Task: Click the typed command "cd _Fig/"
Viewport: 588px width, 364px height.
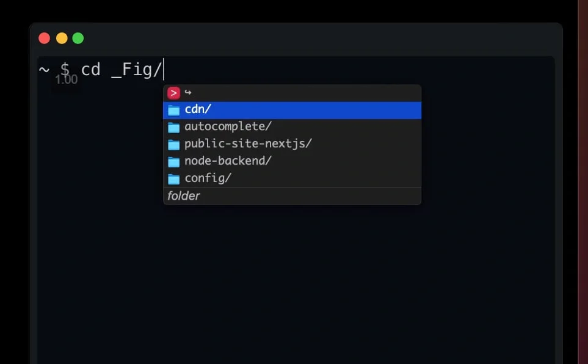Action: [x=121, y=70]
